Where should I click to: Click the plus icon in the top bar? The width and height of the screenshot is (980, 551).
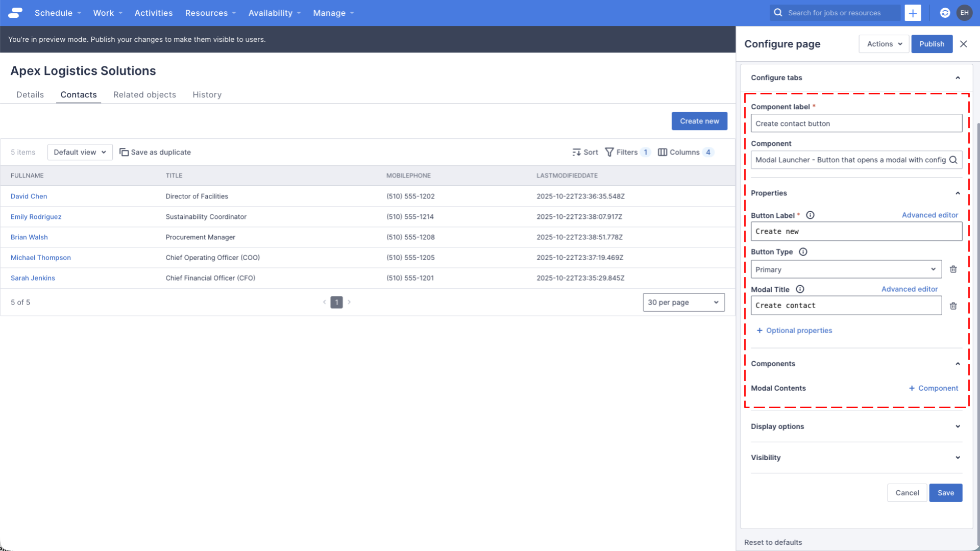(913, 13)
